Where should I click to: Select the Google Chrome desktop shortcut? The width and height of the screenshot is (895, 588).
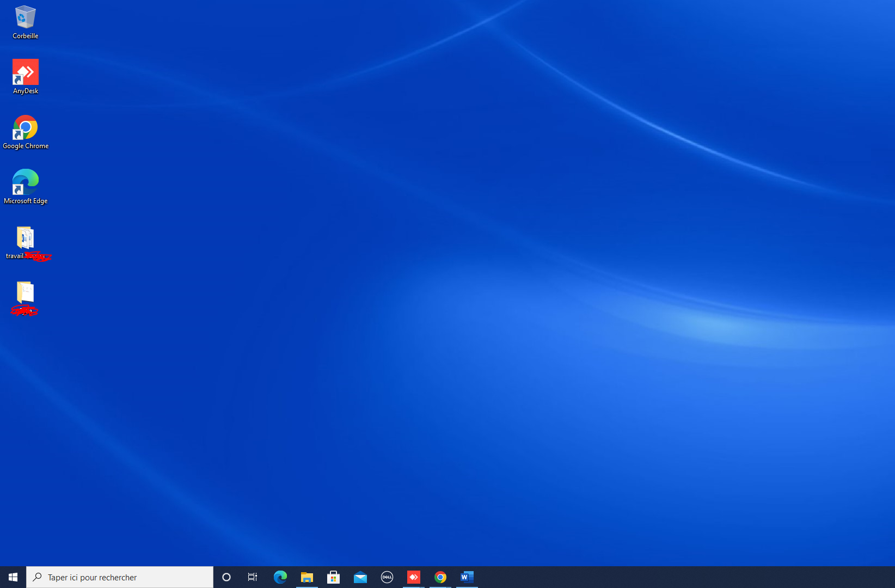(x=25, y=128)
